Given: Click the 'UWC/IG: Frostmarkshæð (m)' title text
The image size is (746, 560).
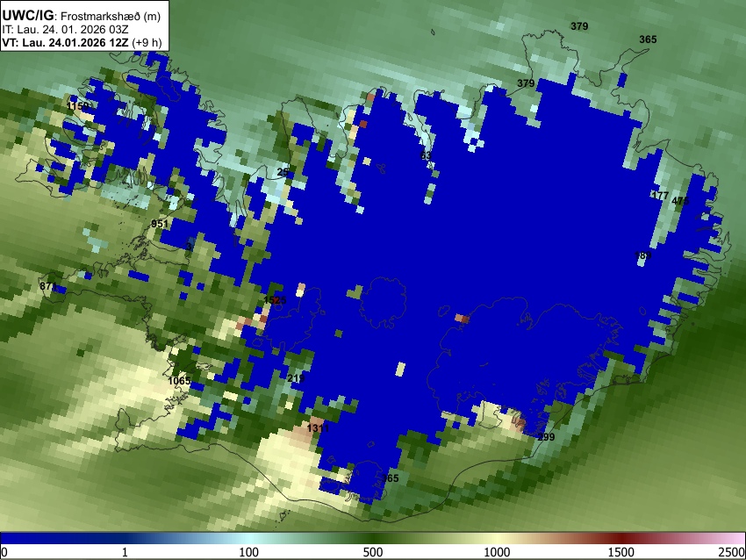Looking at the screenshot, I should 82,16.
